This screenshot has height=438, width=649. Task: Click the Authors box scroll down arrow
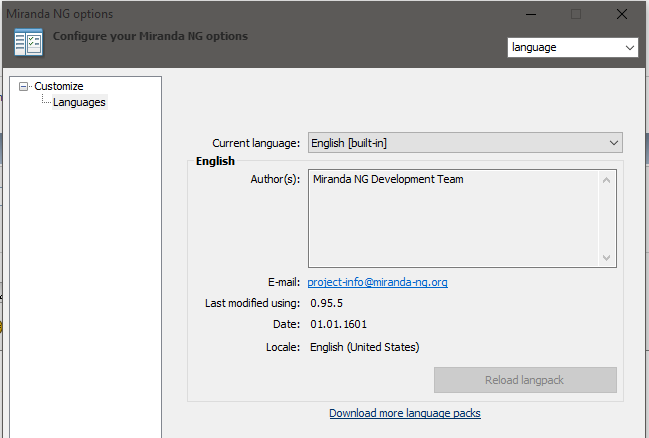point(606,258)
